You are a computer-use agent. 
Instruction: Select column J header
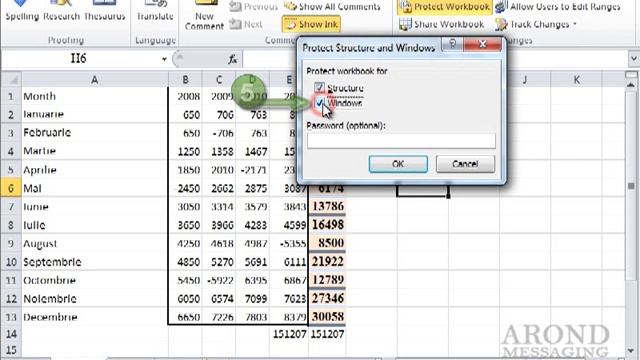pos(524,80)
